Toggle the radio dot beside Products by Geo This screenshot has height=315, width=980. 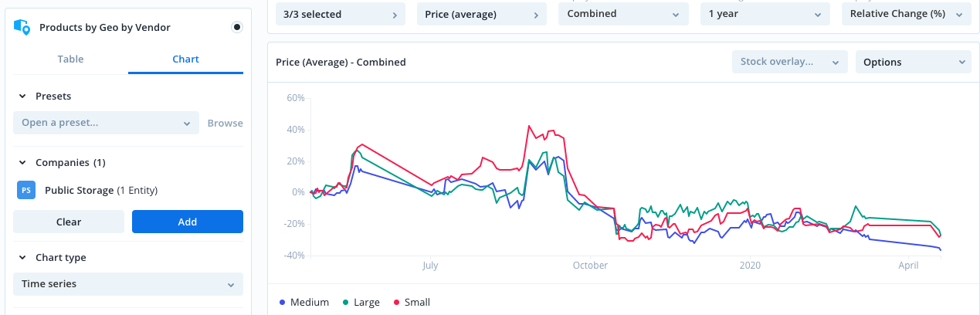[237, 28]
